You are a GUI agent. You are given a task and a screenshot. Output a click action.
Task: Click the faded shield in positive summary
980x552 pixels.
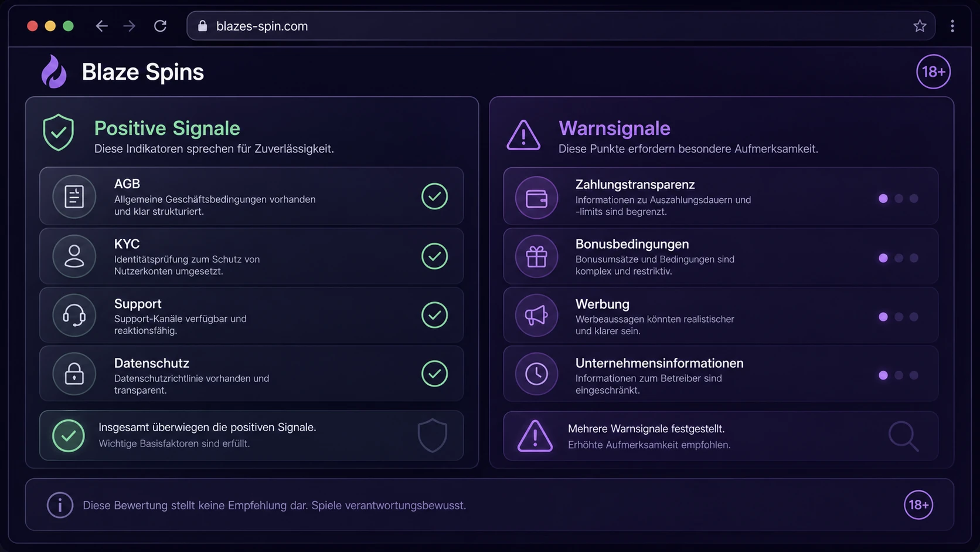coord(433,435)
